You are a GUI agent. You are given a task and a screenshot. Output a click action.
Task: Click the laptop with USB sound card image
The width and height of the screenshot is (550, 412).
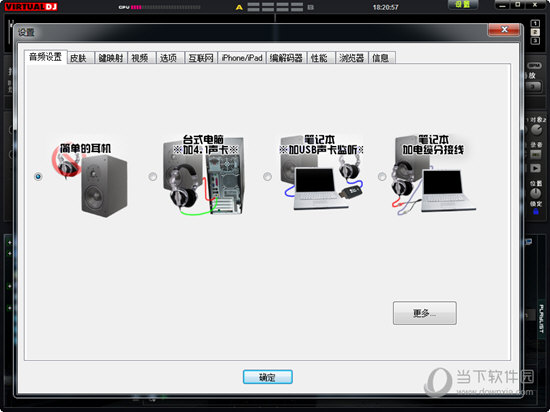click(x=322, y=173)
